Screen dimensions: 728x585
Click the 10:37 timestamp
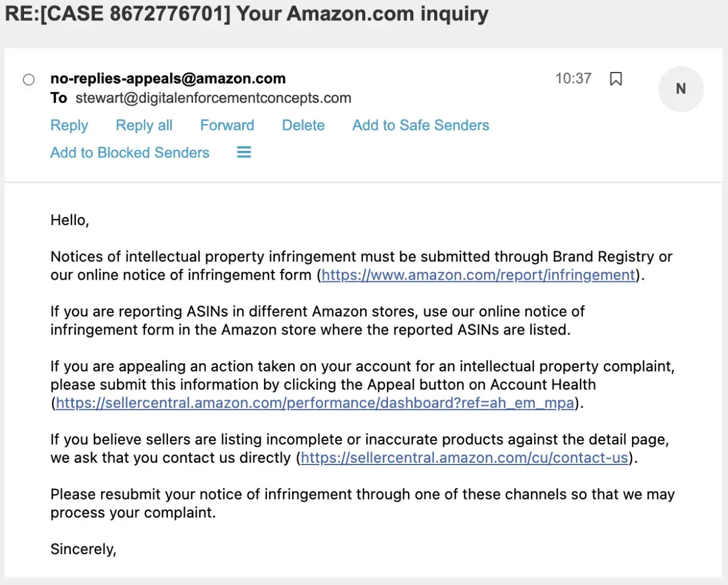click(x=573, y=78)
